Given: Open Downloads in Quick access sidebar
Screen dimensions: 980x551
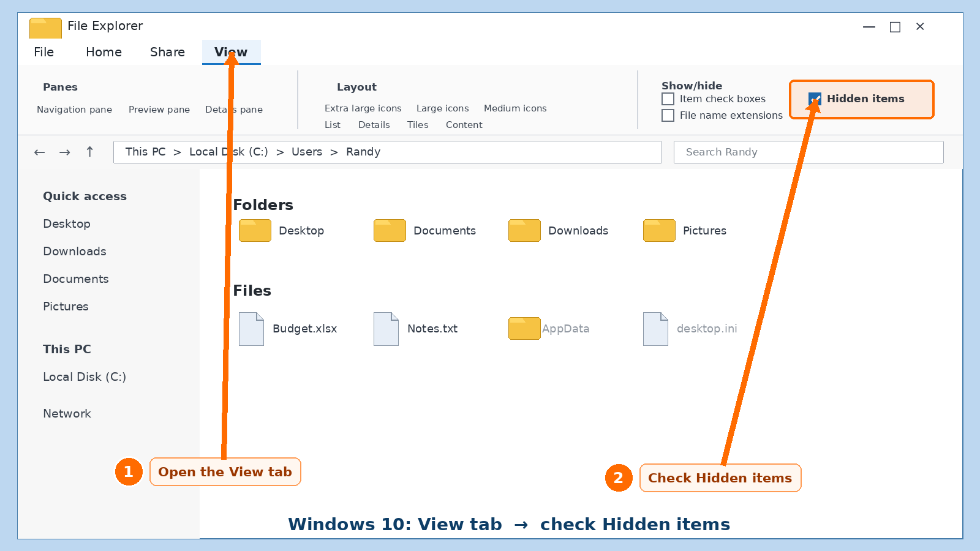Looking at the screenshot, I should click(x=75, y=252).
